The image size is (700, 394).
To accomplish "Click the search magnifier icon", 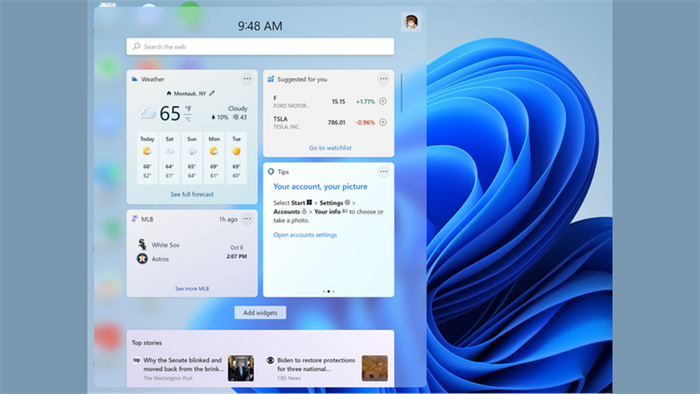I will (137, 46).
